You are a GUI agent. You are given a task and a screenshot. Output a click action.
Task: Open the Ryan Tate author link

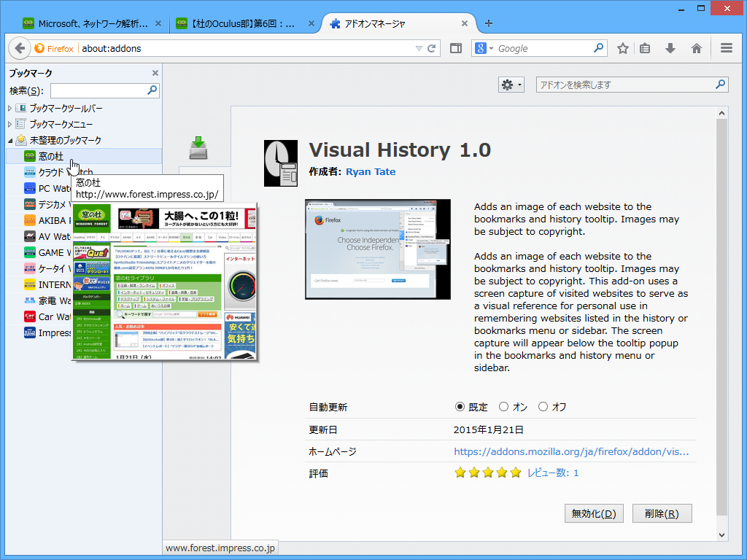[371, 171]
